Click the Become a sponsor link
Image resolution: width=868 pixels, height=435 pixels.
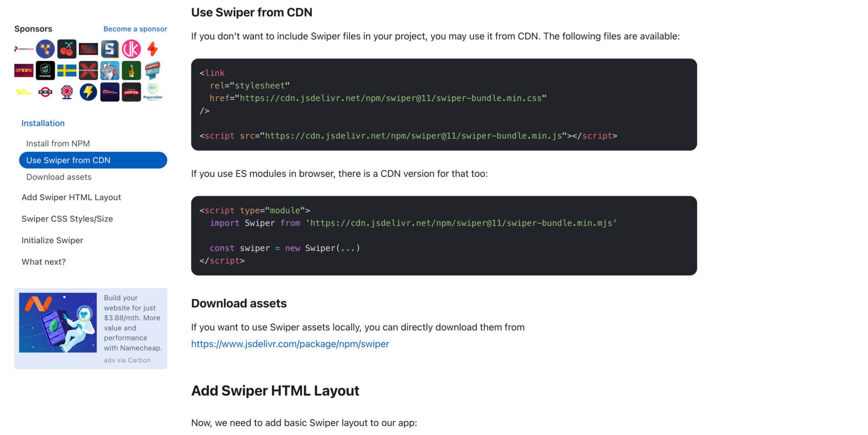coord(135,29)
